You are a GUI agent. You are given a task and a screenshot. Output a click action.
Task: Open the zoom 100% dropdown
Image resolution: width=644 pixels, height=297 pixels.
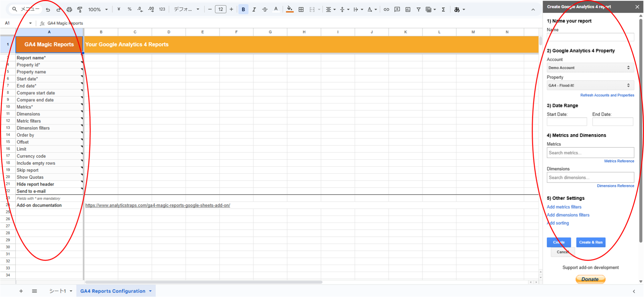pos(98,10)
